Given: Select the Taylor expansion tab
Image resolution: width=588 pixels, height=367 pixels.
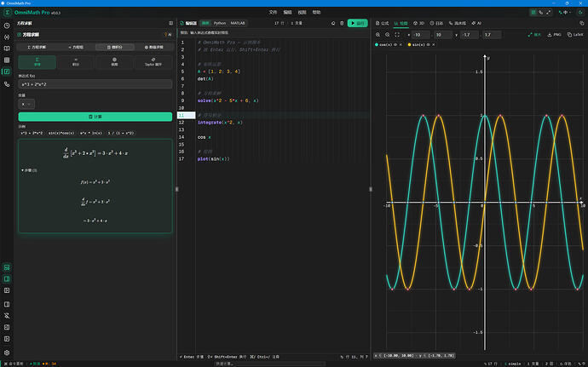Looking at the screenshot, I should click(153, 62).
